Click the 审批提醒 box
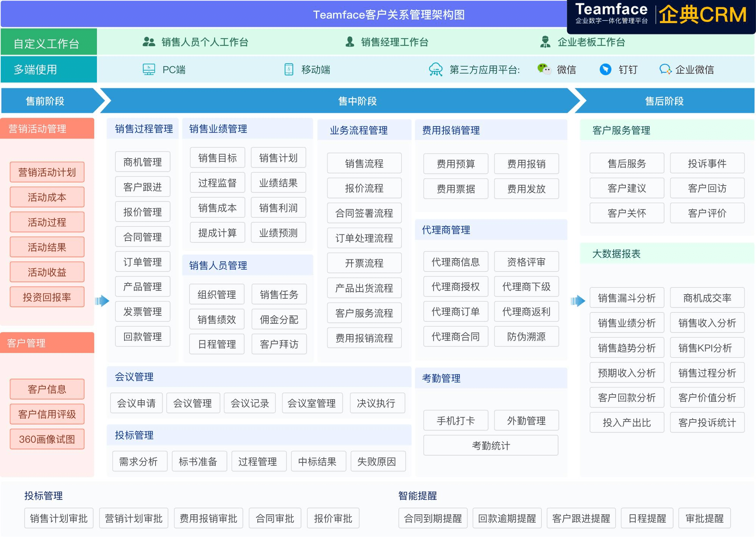The height and width of the screenshot is (537, 756). tap(705, 518)
